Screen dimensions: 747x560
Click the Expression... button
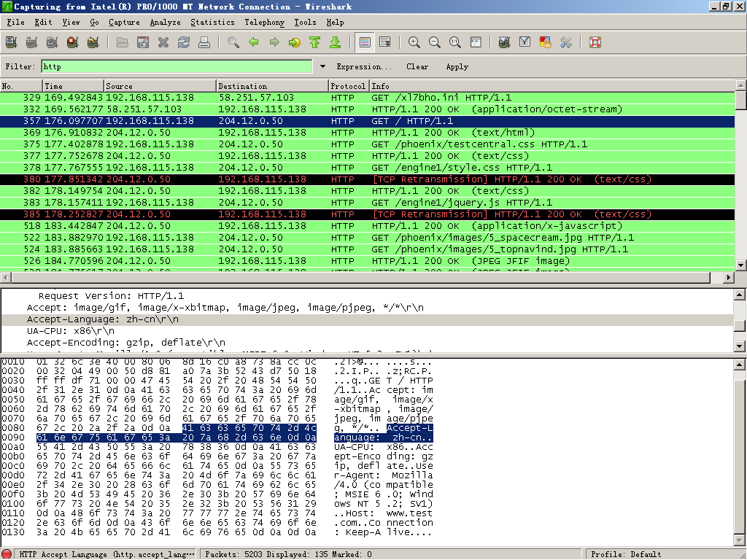click(x=364, y=66)
